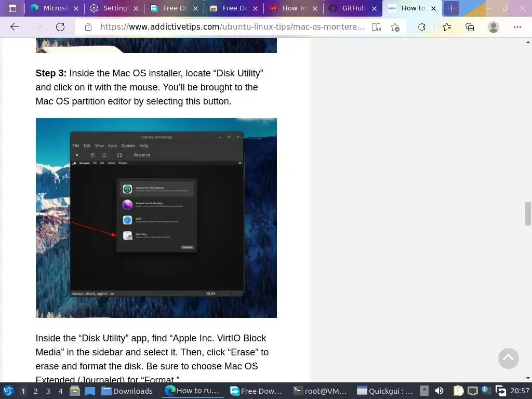Image resolution: width=532 pixels, height=399 pixels.
Task: Click the show desktop taskbar icon
Action: tap(90, 391)
